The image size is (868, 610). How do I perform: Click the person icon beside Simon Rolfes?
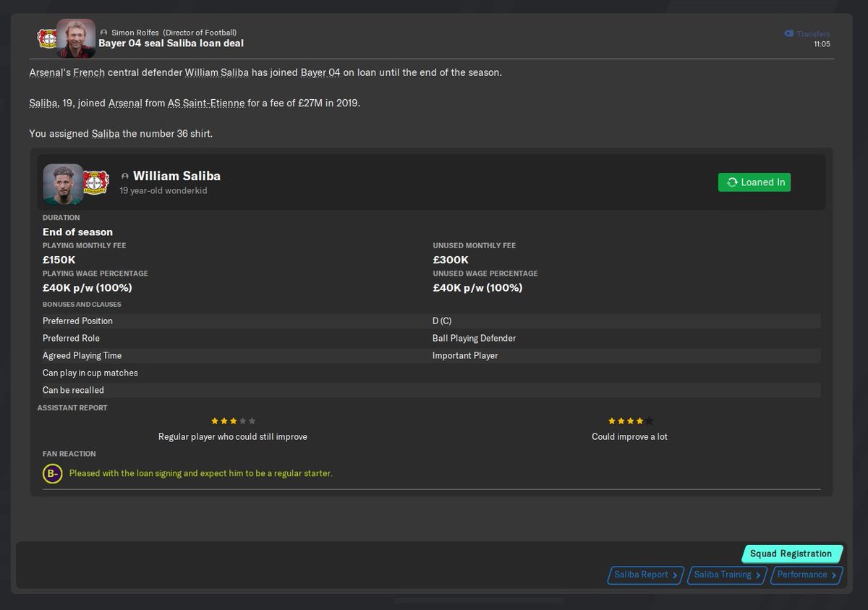pos(104,33)
